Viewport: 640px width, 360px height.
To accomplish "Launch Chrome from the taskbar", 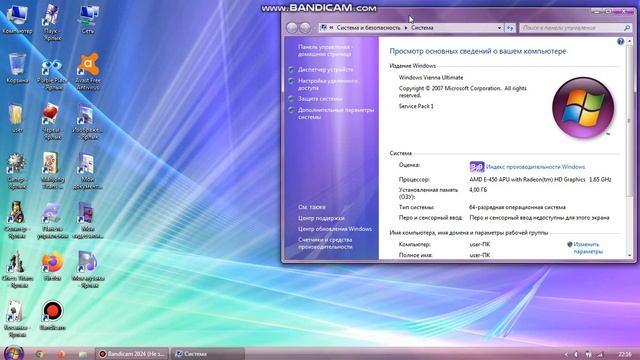I will pos(40,354).
